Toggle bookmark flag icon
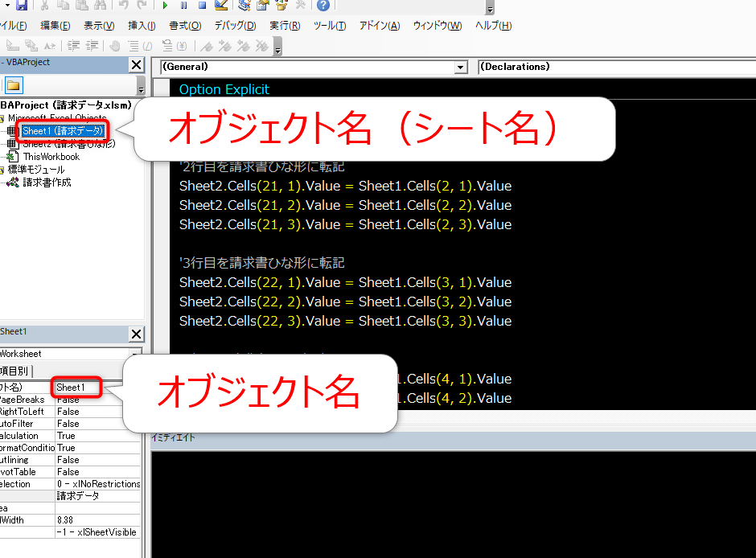The height and width of the screenshot is (558, 756). pos(207,46)
